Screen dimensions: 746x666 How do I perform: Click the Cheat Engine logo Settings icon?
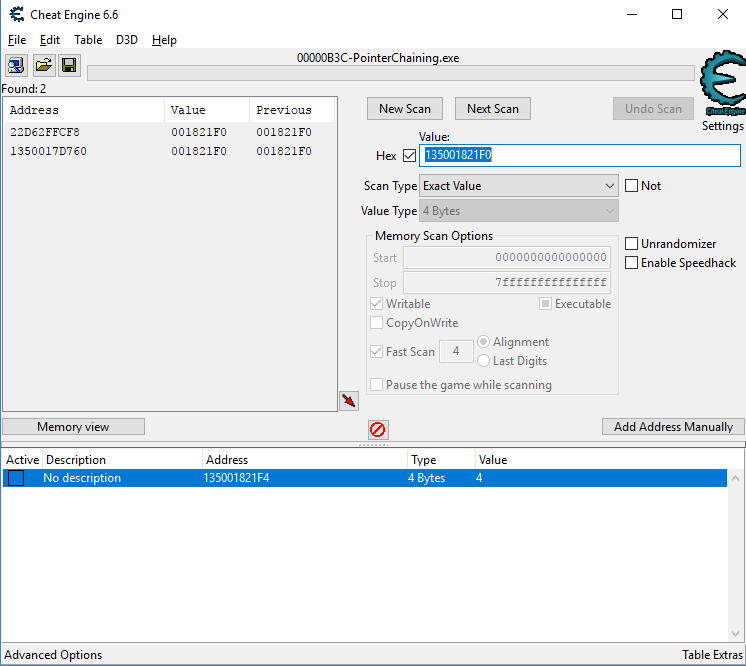722,83
